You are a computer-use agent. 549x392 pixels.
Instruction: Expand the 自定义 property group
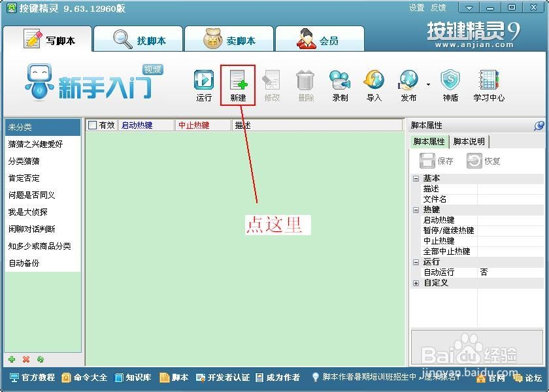416,283
